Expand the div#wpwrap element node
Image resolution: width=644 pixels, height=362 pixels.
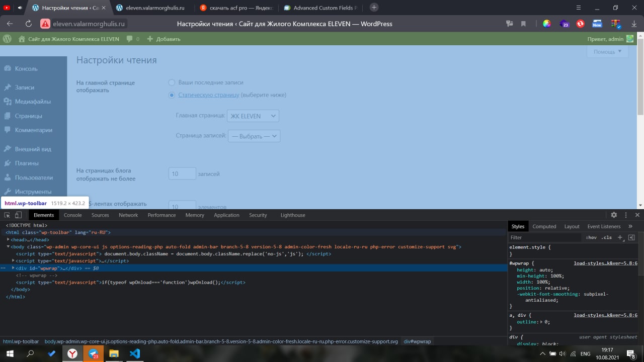[x=13, y=268]
